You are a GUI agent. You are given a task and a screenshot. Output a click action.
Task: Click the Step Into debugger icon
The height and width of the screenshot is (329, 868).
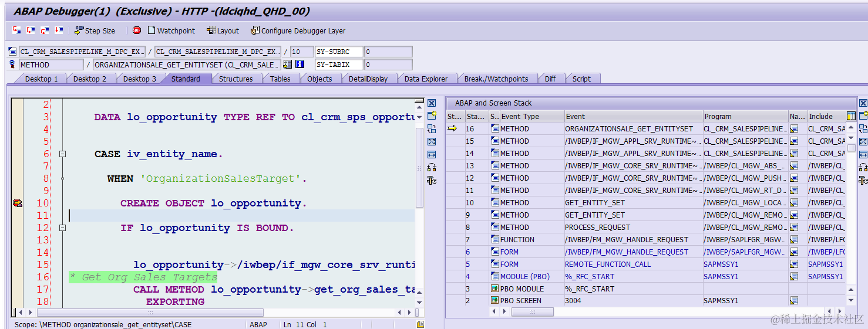[16, 30]
